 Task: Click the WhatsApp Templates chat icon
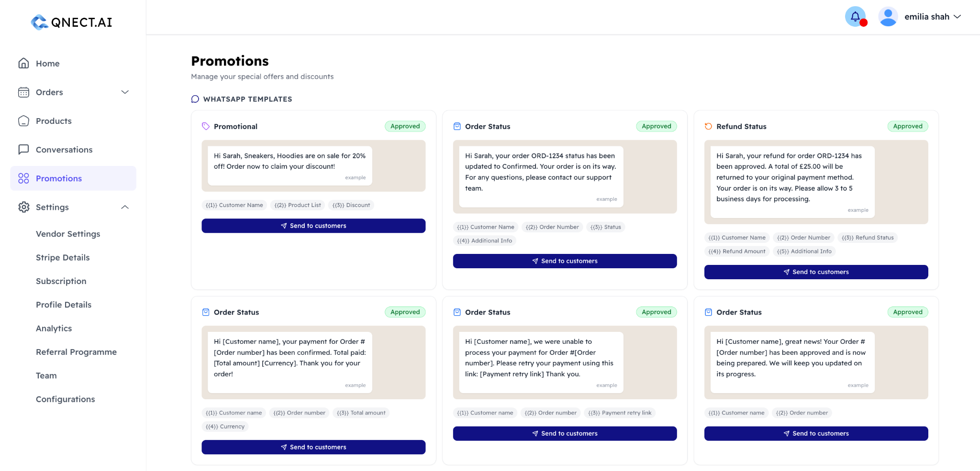point(195,99)
